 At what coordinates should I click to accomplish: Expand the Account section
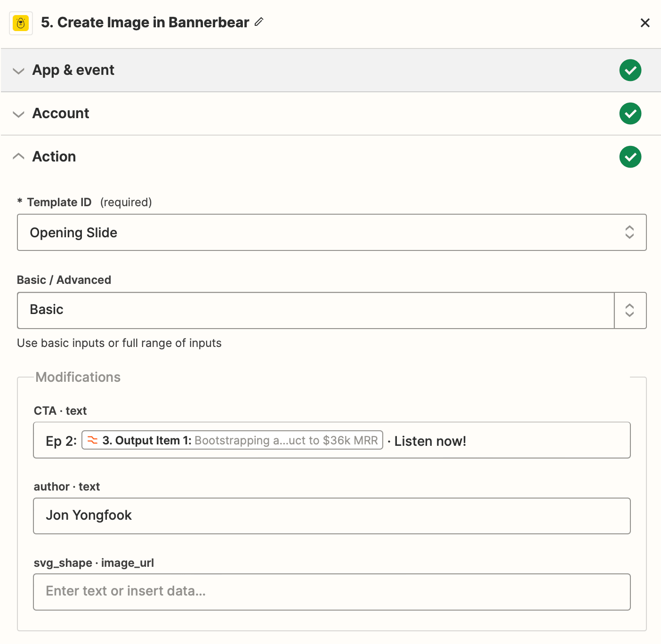[x=18, y=114]
